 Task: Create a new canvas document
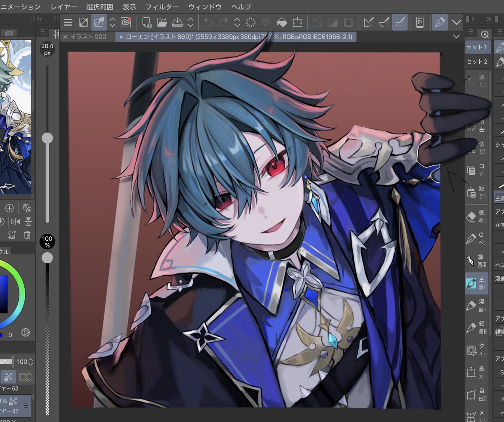(x=147, y=22)
